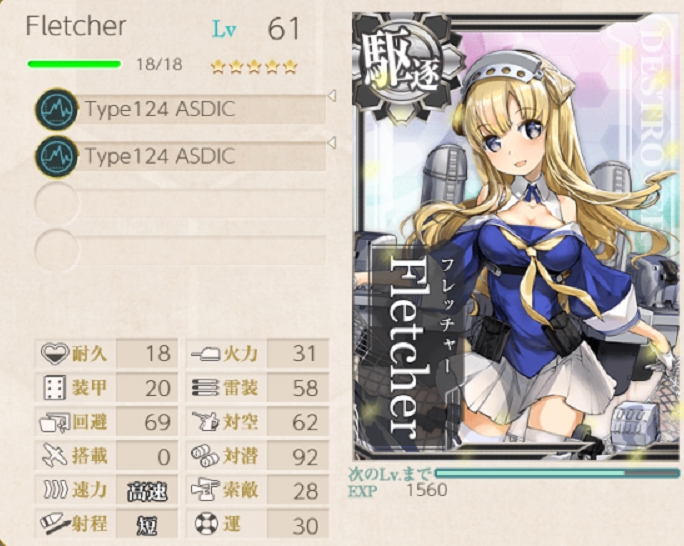The height and width of the screenshot is (546, 684).
Task: Click the first Type124 ASDIC equipment name
Action: coord(160,109)
